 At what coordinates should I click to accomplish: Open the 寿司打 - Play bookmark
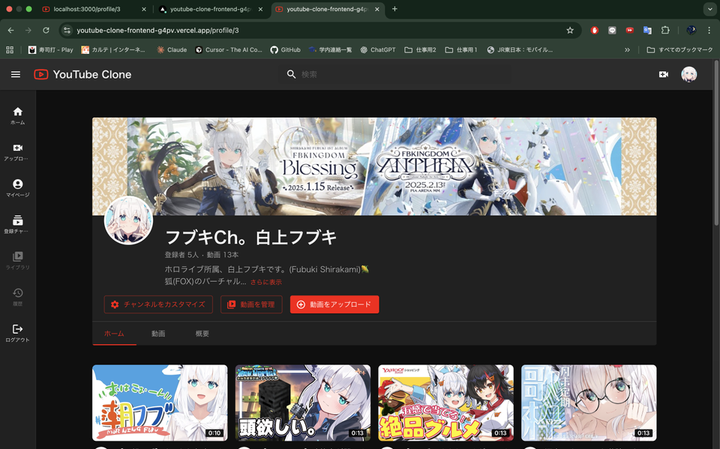pyautogui.click(x=51, y=50)
